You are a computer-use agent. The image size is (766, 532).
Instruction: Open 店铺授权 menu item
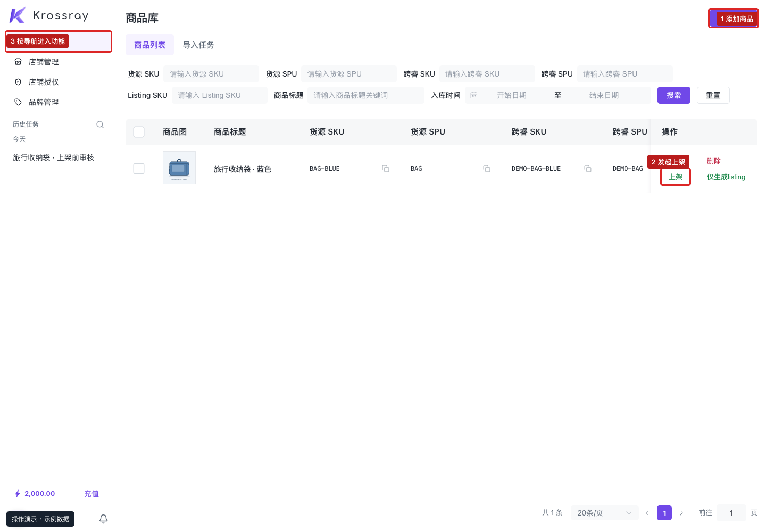tap(59, 82)
